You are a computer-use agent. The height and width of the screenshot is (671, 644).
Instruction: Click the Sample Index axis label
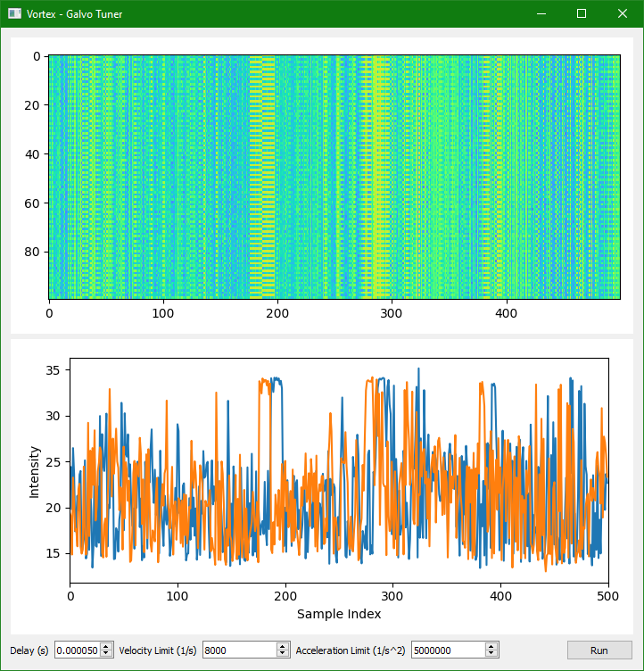[x=339, y=614]
